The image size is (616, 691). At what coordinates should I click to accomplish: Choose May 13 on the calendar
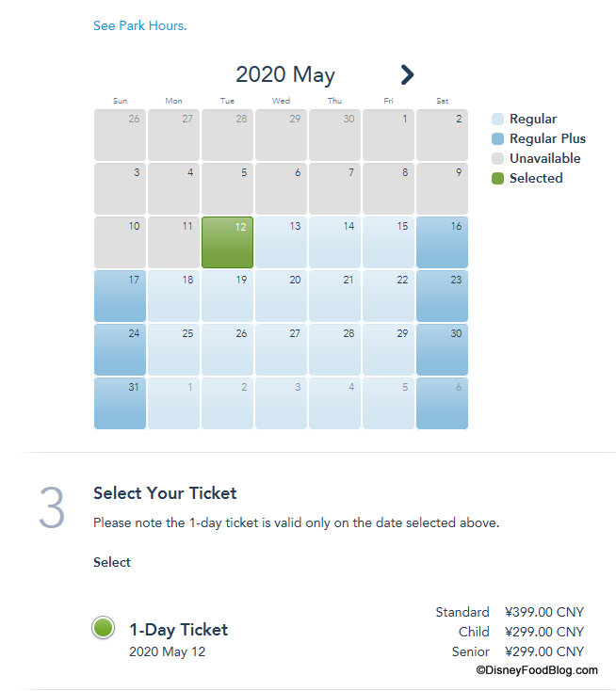pos(281,242)
